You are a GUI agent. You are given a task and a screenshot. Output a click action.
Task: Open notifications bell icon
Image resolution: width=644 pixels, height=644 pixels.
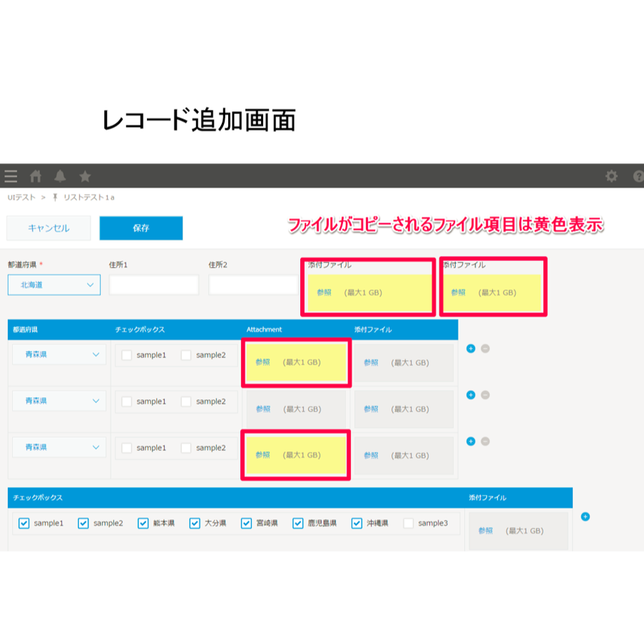(60, 176)
